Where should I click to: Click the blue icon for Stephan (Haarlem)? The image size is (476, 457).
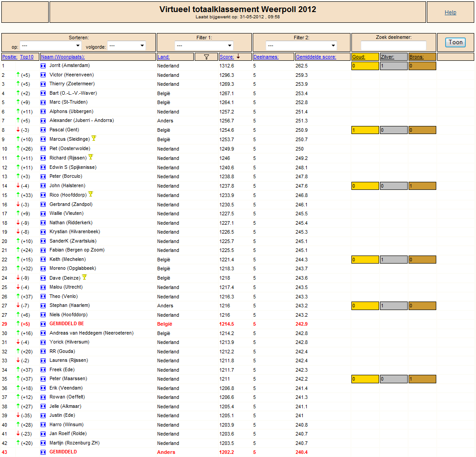click(x=43, y=306)
